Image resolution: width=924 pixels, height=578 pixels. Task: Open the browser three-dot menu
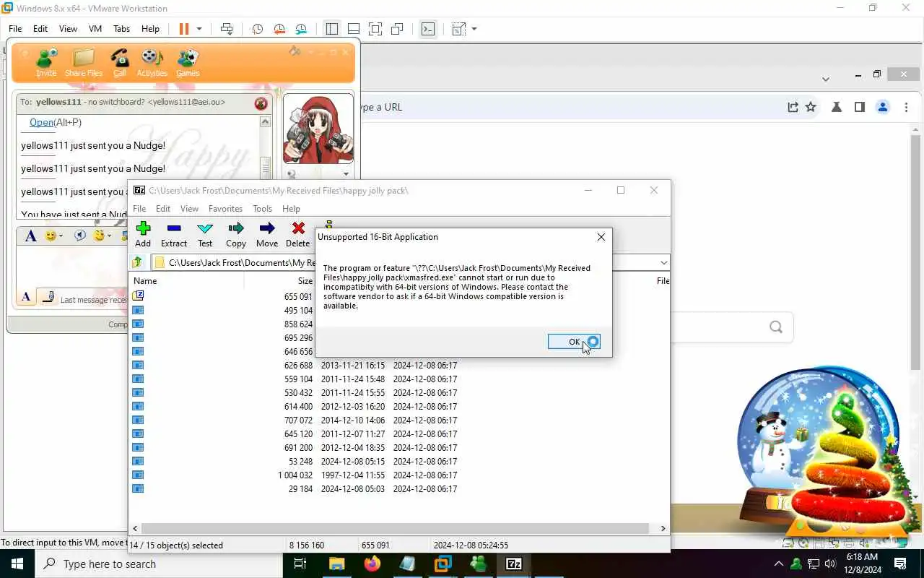[x=906, y=107]
